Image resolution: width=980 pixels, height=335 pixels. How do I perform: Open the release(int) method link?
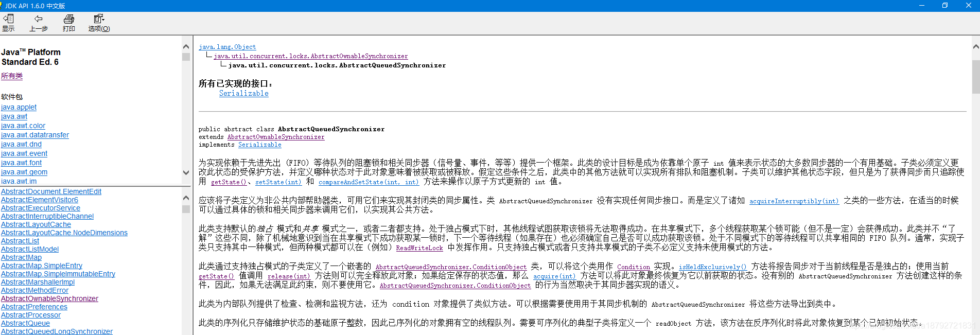coord(289,276)
